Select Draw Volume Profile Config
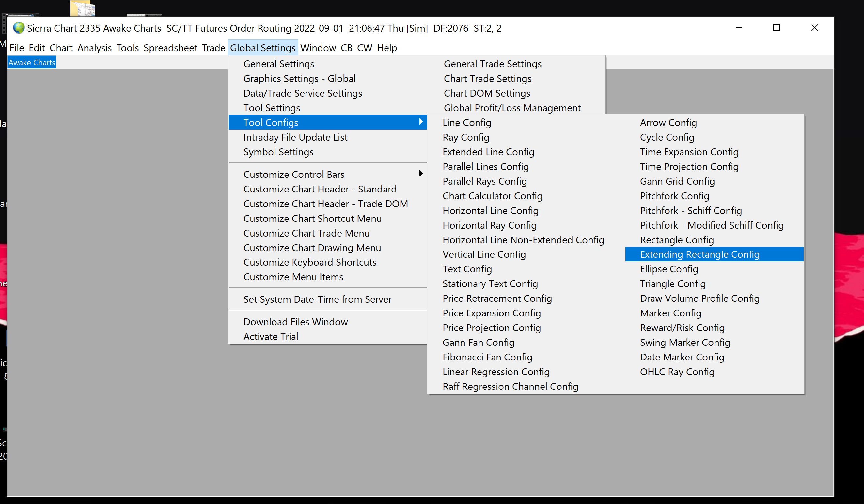Image resolution: width=864 pixels, height=504 pixels. (699, 298)
